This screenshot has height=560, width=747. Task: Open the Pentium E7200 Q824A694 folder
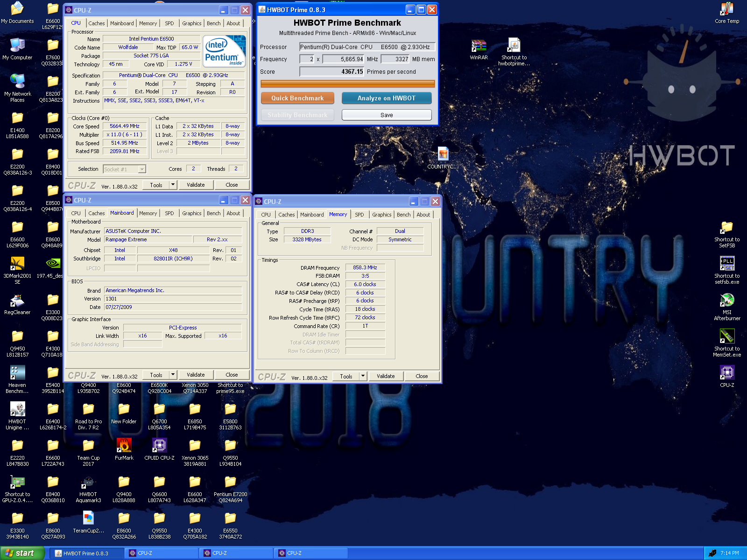coord(230,489)
